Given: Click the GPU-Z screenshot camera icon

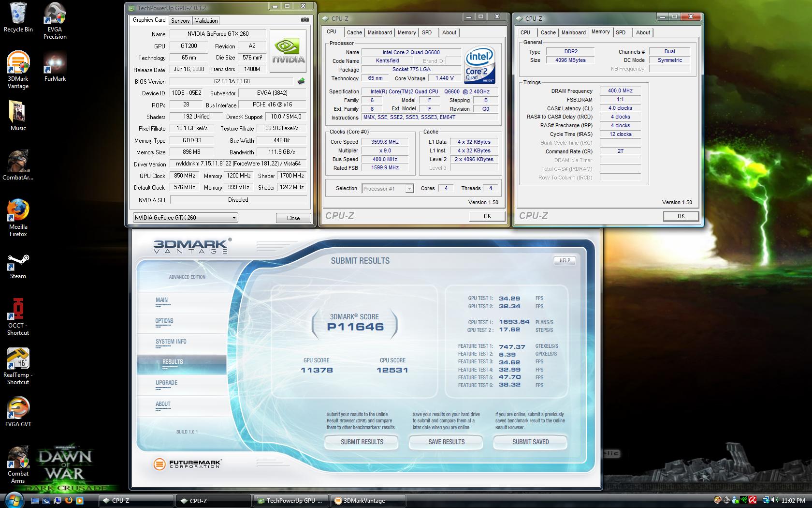Looking at the screenshot, I should [x=305, y=20].
